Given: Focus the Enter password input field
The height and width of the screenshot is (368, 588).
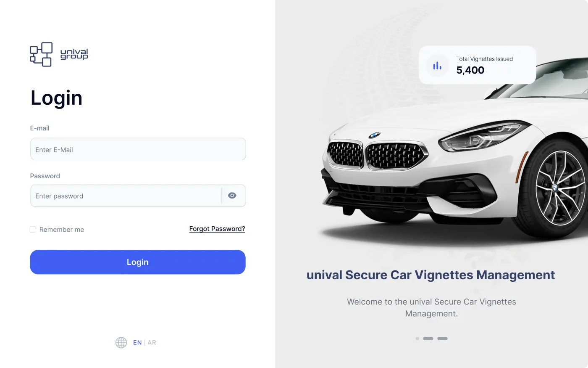Looking at the screenshot, I should tap(126, 196).
